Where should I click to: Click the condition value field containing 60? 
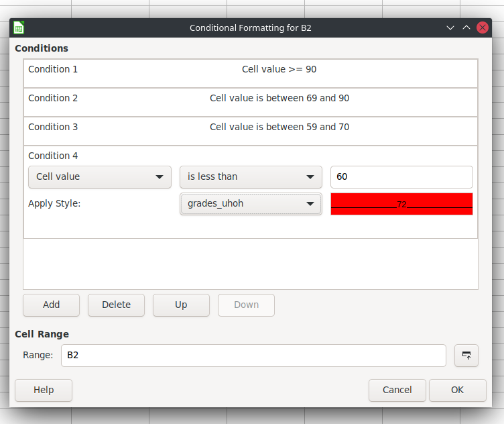[x=401, y=177]
